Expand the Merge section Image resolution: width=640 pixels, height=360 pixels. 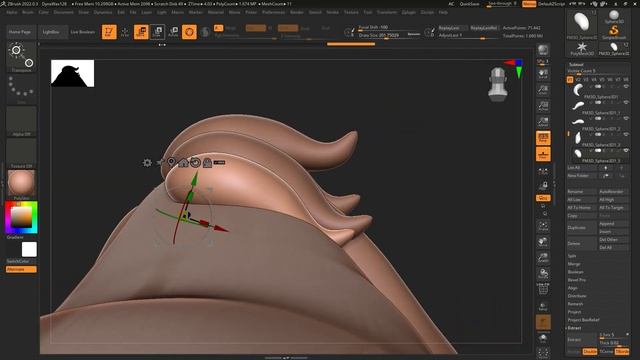573,264
